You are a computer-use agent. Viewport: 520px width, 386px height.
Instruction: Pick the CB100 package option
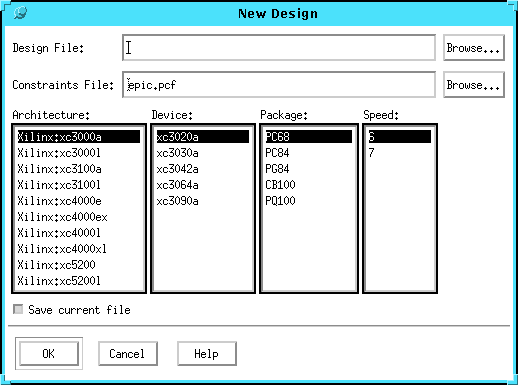[x=309, y=185]
